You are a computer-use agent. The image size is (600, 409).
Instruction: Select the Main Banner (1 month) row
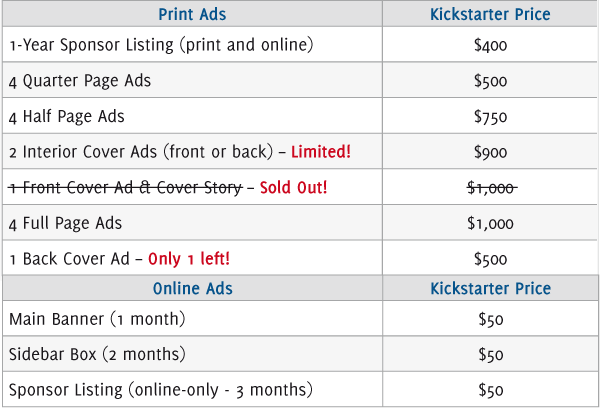coord(300,319)
